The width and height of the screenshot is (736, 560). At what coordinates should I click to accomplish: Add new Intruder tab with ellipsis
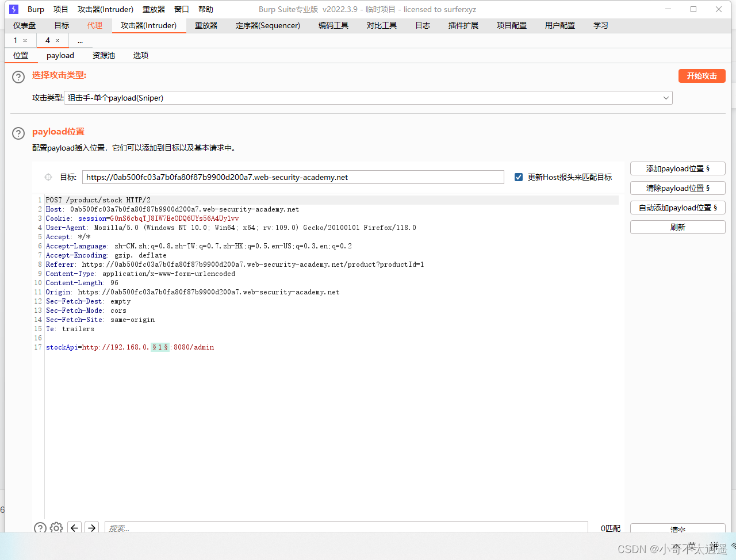(x=80, y=41)
